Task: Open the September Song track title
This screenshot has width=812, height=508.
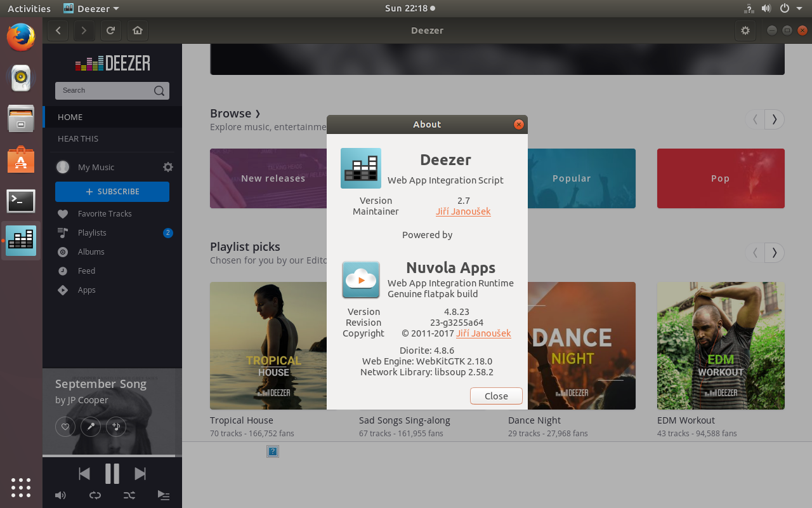Action: pos(101,384)
